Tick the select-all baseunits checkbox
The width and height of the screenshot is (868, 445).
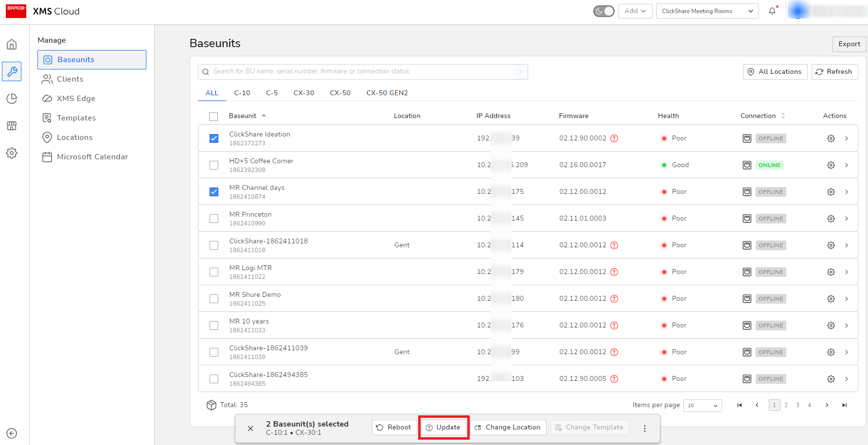pos(213,116)
